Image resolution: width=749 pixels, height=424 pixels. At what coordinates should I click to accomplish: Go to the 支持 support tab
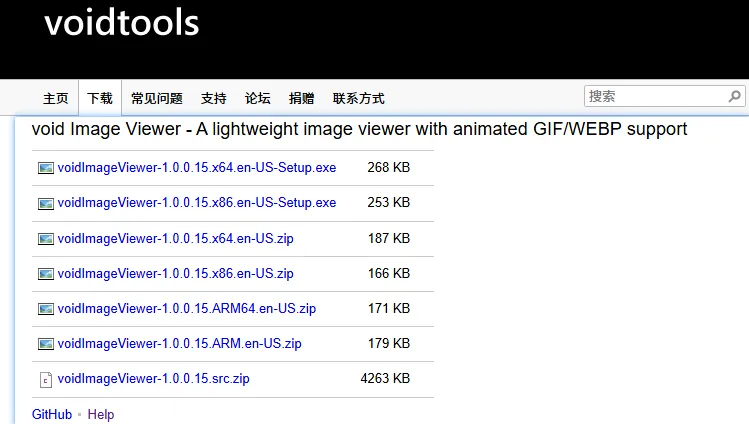214,98
